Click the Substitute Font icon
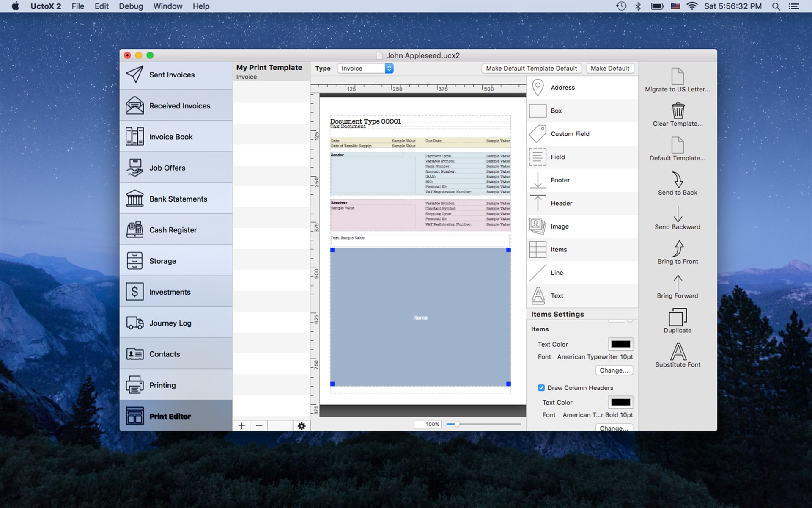The image size is (812, 508). coord(678,352)
